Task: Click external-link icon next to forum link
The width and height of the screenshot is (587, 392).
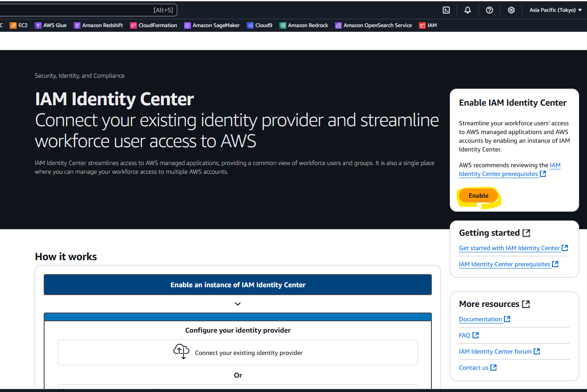Action: coord(537,351)
